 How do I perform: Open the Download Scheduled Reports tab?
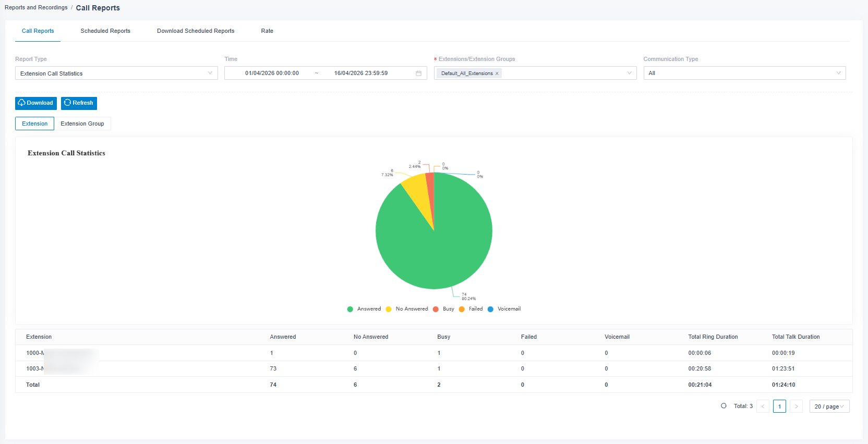(x=196, y=31)
